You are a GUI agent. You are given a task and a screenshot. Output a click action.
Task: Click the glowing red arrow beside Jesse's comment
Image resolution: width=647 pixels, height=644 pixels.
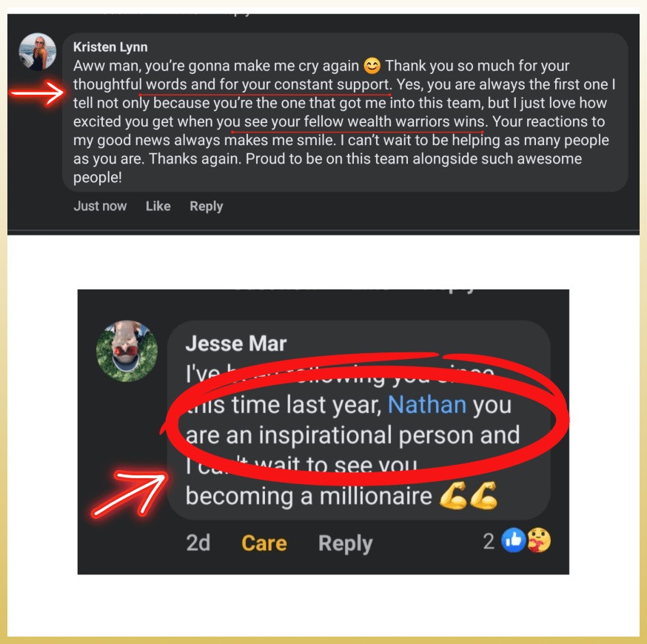[x=130, y=494]
